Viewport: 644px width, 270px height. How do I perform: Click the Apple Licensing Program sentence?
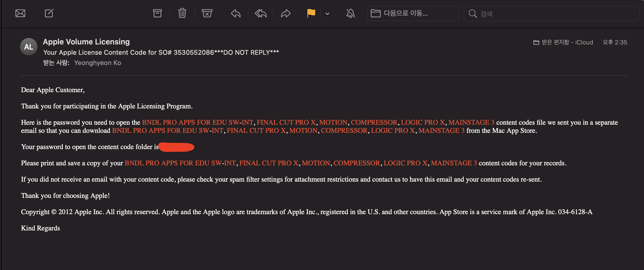pyautogui.click(x=107, y=106)
